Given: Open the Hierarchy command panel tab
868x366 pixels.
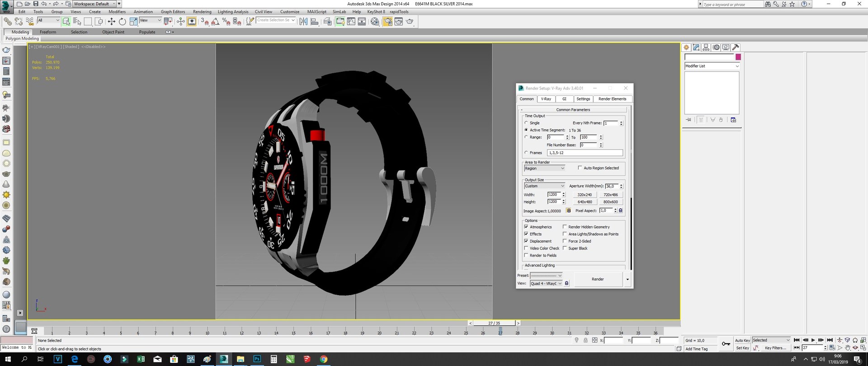Looking at the screenshot, I should click(x=706, y=47).
